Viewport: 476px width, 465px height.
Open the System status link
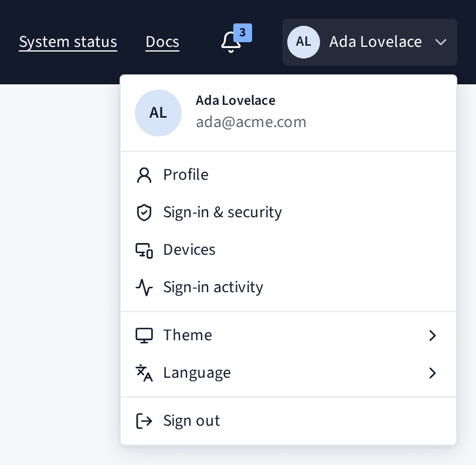68,42
